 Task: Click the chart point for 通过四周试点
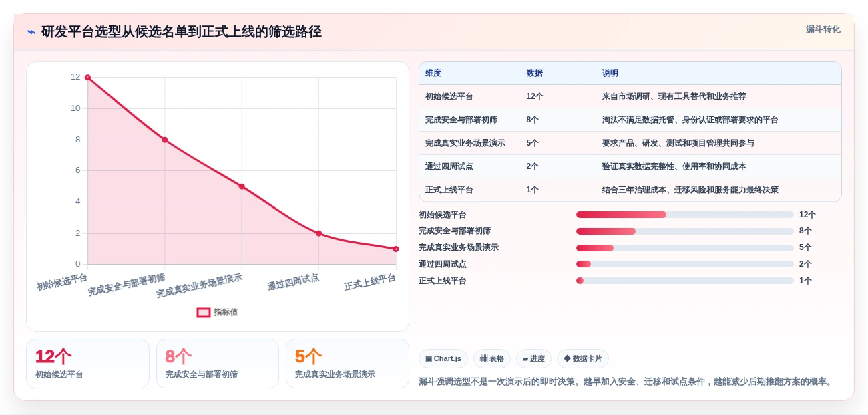319,233
